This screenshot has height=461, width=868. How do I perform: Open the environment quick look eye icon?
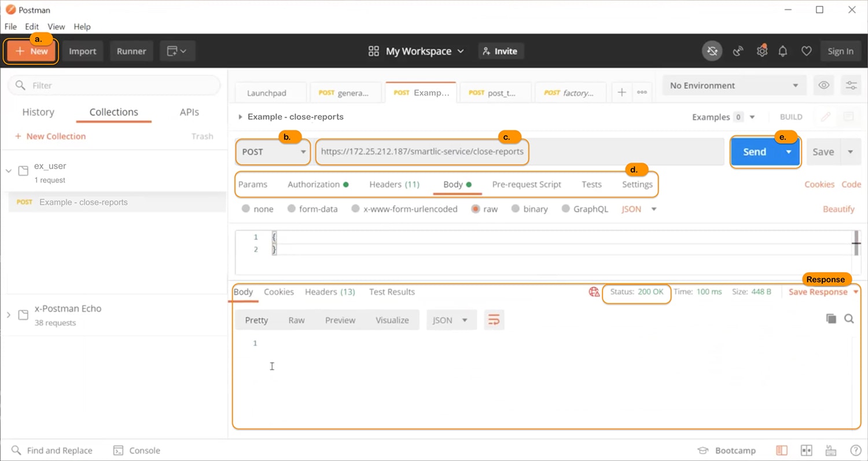pyautogui.click(x=824, y=85)
